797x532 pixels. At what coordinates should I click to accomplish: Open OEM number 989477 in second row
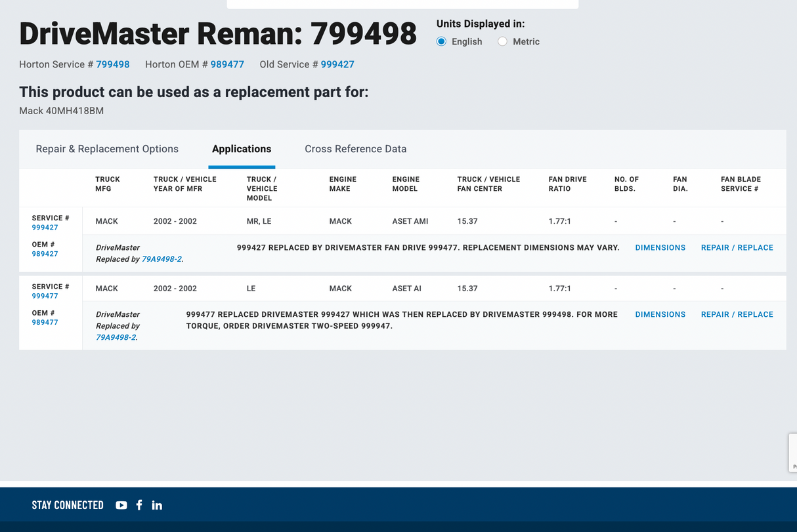click(45, 322)
